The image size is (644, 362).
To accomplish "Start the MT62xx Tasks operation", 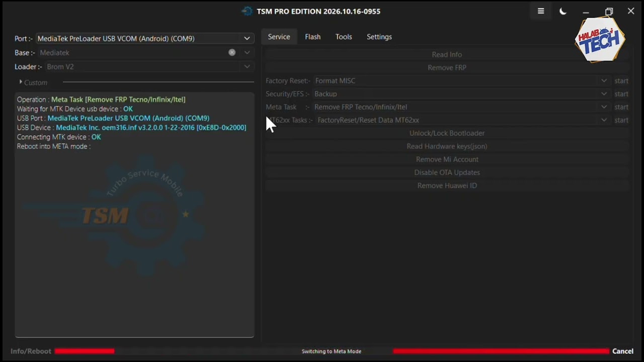I will click(x=621, y=120).
